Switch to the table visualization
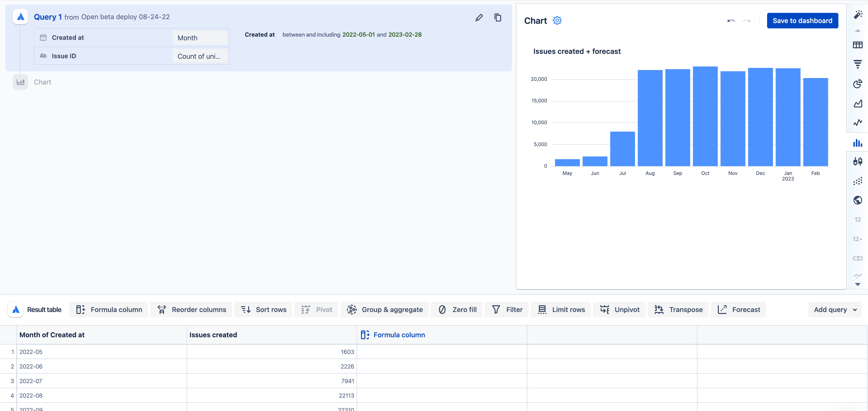Viewport: 868px width, 411px height. click(x=858, y=44)
